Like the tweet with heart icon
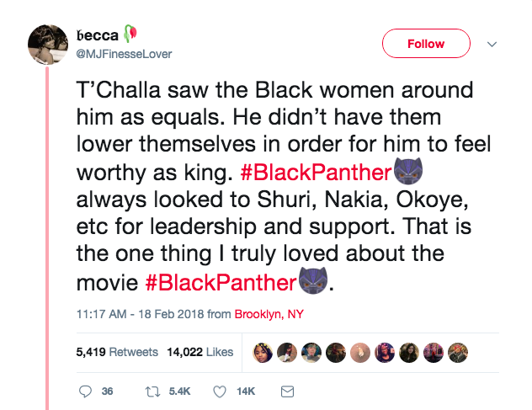 point(220,391)
